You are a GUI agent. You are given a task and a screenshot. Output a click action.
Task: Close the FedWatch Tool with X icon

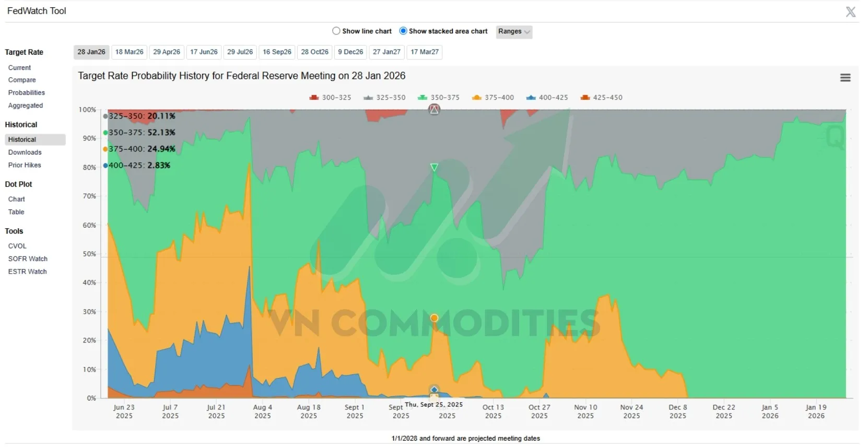click(851, 11)
